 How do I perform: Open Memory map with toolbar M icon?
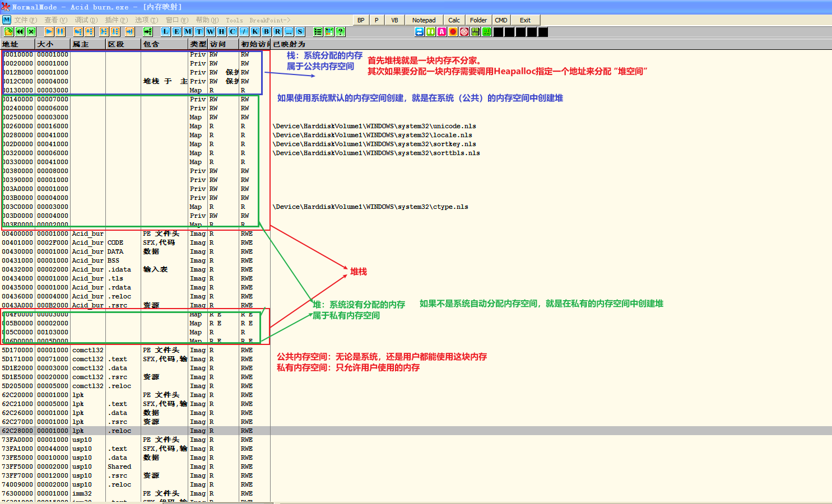pyautogui.click(x=188, y=32)
